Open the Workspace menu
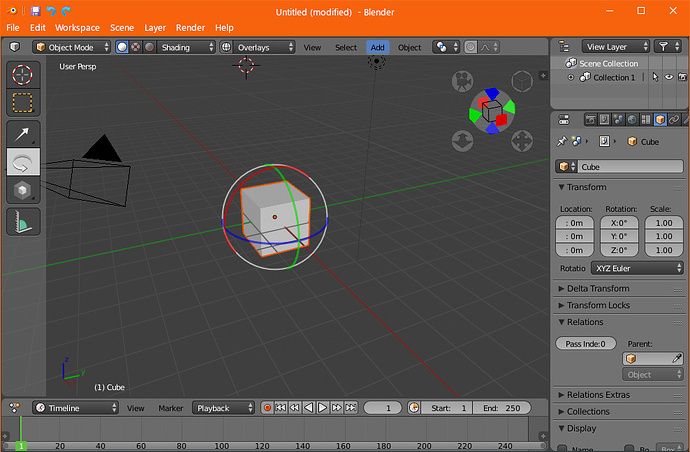 point(77,27)
